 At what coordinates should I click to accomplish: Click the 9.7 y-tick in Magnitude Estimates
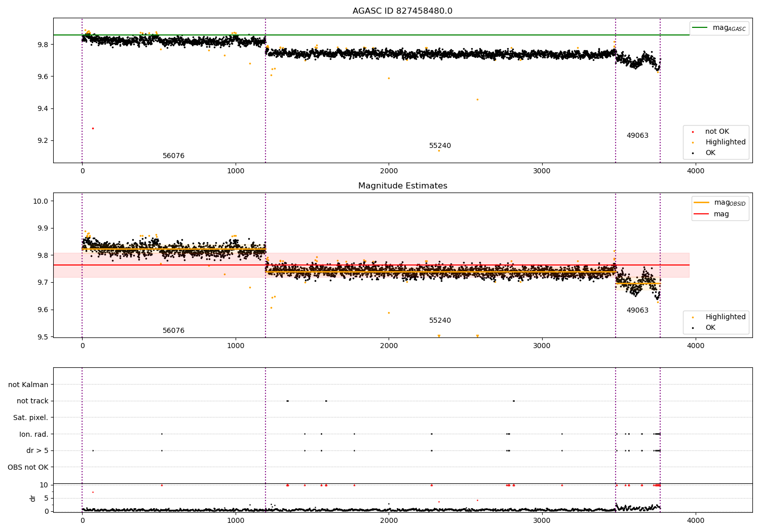[43, 283]
